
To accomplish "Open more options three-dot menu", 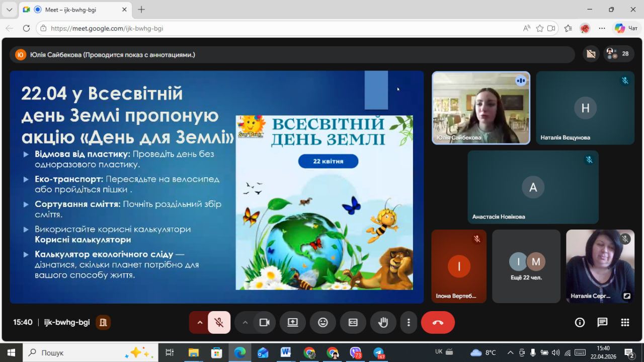I will 409,323.
